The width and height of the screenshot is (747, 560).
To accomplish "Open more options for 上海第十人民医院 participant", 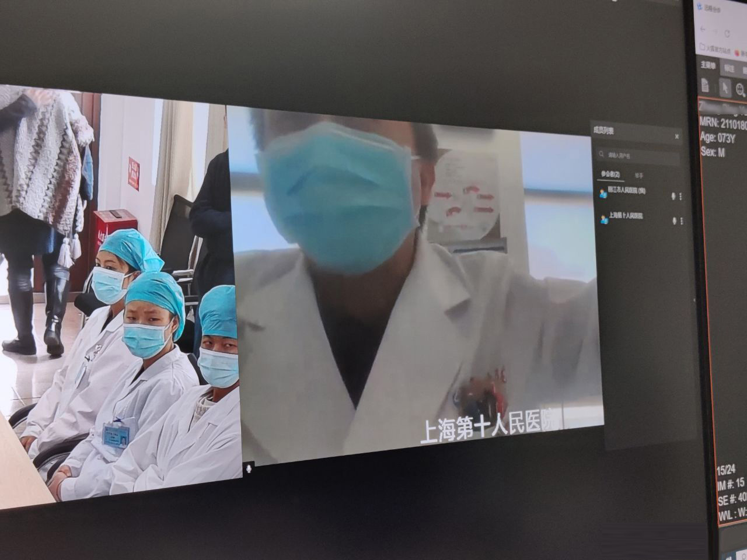I will 681,221.
